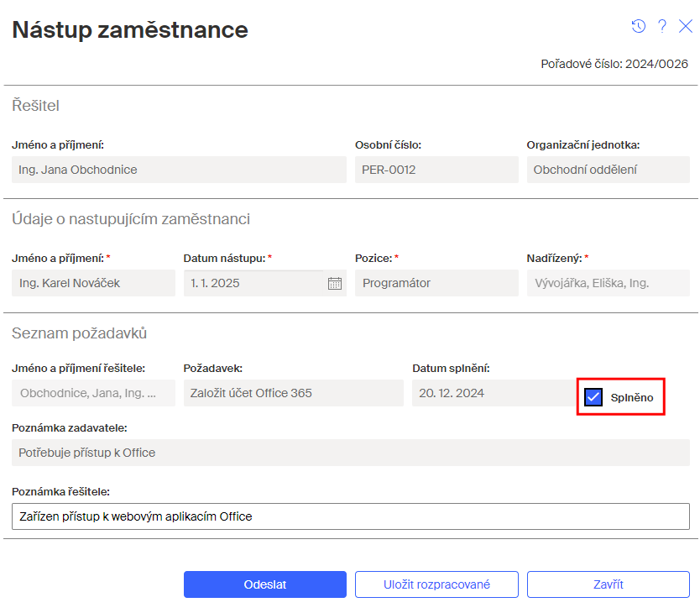
Task: Click řešitel name field Ing. Jana Obchodnice
Action: (179, 170)
